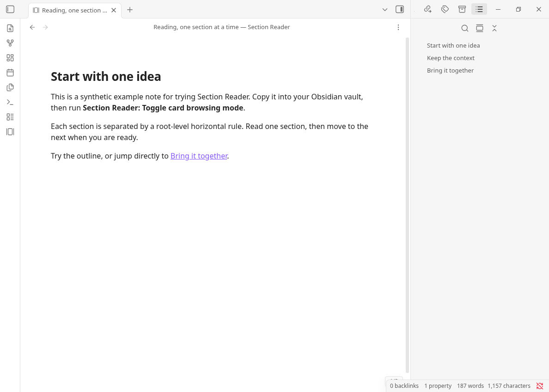Viewport: 549px width, 392px height.
Task: Minimize the Obsidian window
Action: [x=498, y=9]
